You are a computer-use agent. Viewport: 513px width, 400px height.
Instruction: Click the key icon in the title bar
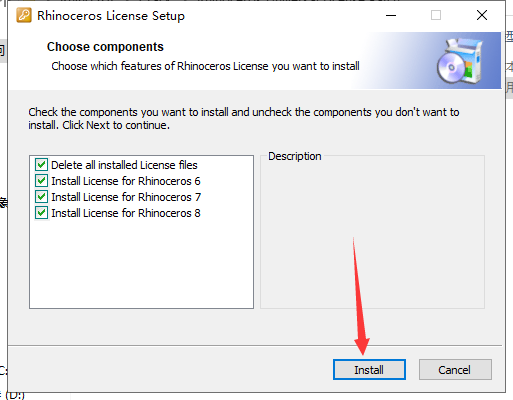coord(24,16)
